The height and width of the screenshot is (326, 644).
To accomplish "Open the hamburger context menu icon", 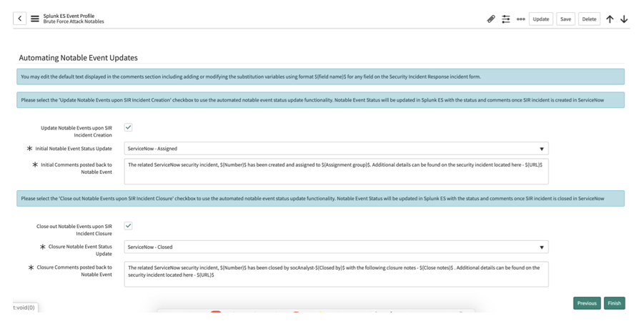I will (x=35, y=19).
